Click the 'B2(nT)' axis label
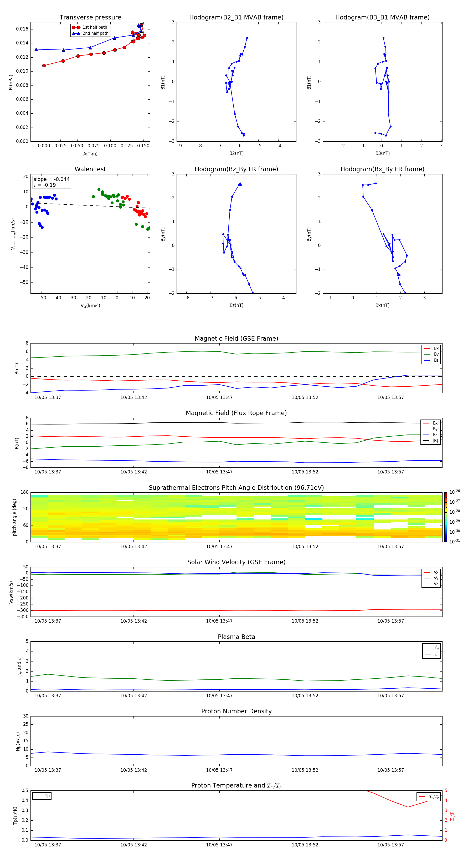This screenshot has height=868, width=473. pyautogui.click(x=236, y=153)
